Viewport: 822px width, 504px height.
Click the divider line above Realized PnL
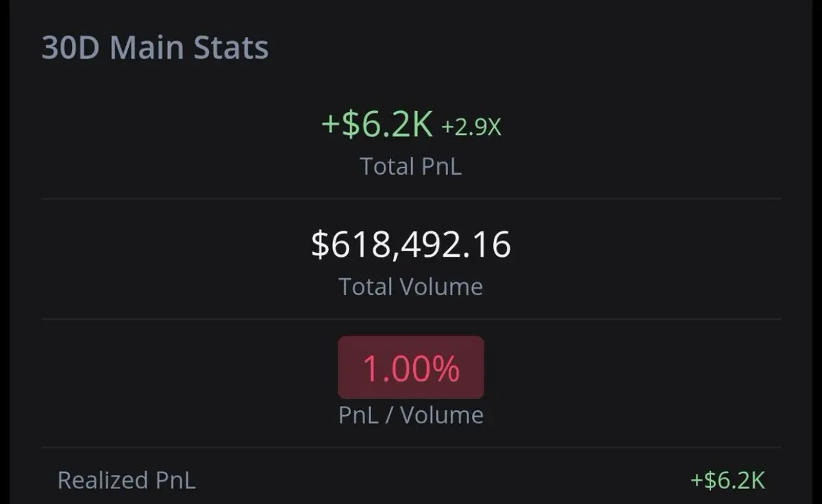[x=411, y=448]
